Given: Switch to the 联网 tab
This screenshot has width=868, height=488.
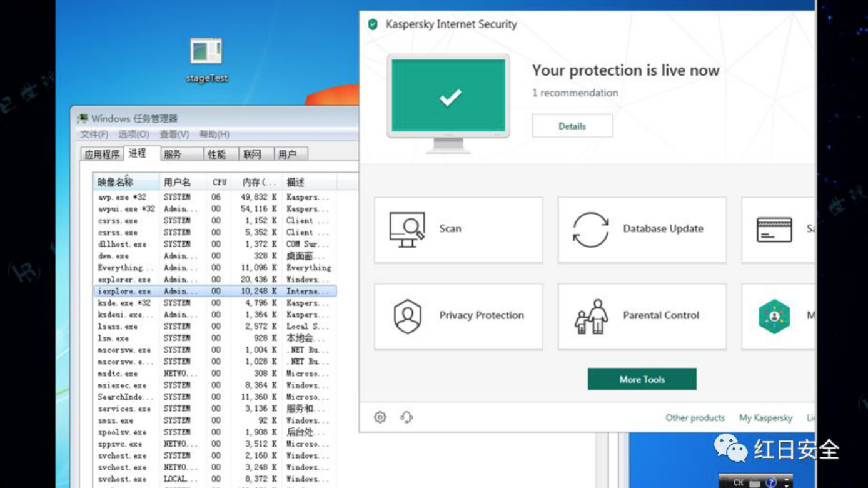Looking at the screenshot, I should (256, 155).
